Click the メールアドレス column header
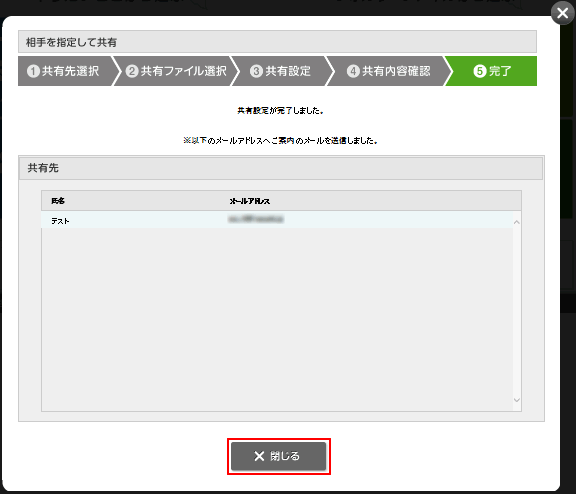This screenshot has height=494, width=576. click(x=250, y=201)
